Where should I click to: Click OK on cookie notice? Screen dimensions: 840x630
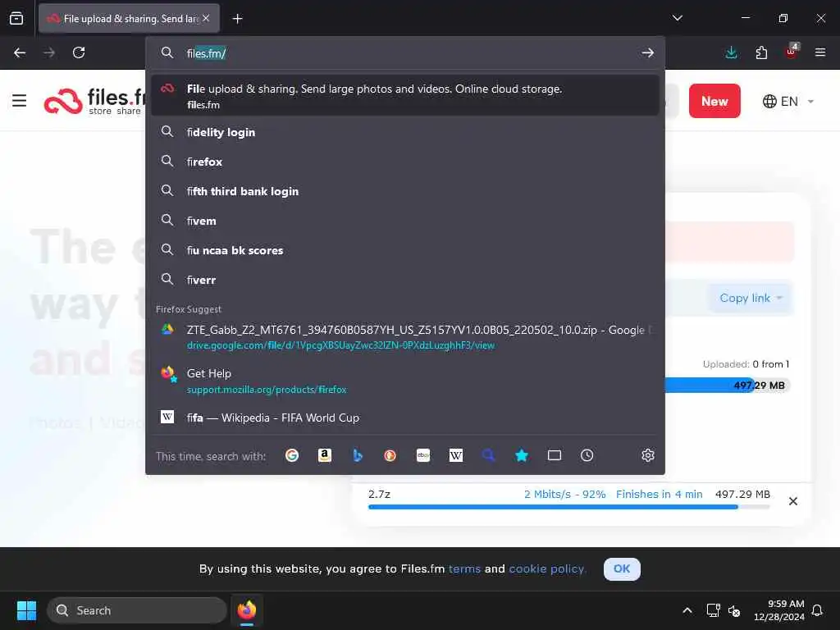click(622, 569)
